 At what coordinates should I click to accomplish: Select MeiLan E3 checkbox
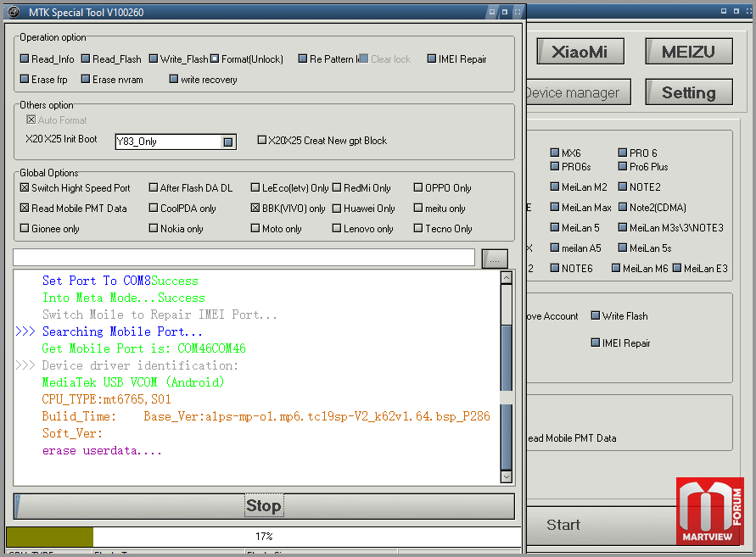pyautogui.click(x=677, y=268)
